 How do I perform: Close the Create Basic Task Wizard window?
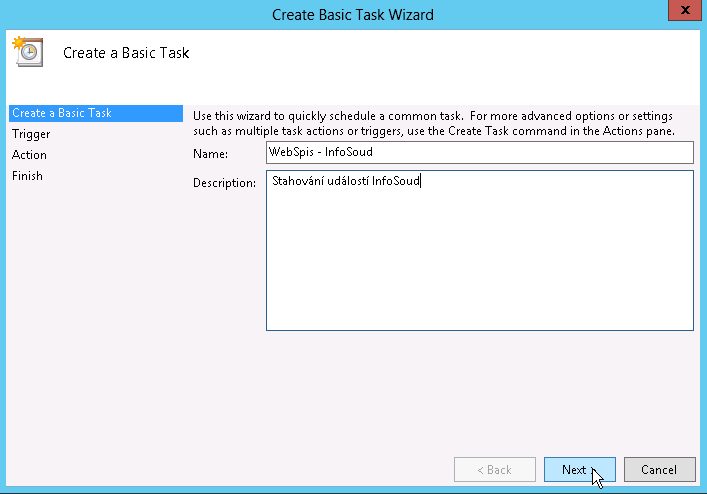682,11
